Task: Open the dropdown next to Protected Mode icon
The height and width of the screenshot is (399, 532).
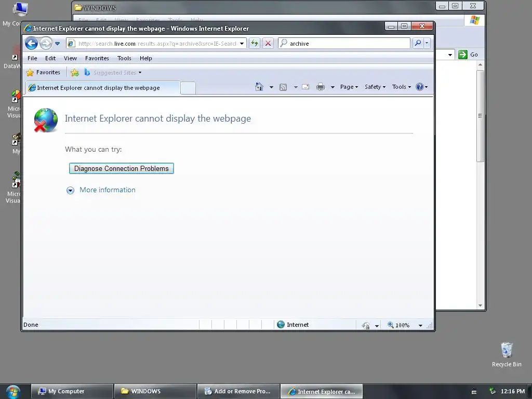Action: (x=377, y=326)
